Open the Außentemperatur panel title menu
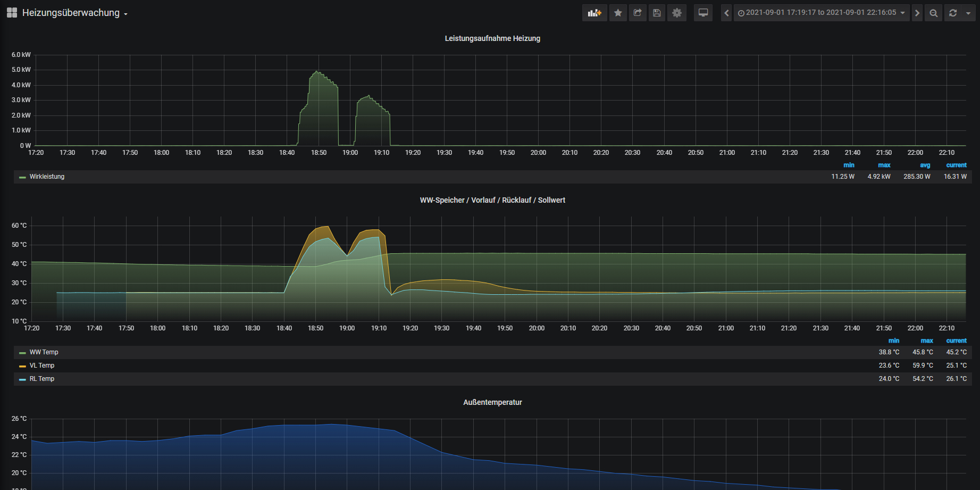Image resolution: width=980 pixels, height=490 pixels. coord(492,402)
